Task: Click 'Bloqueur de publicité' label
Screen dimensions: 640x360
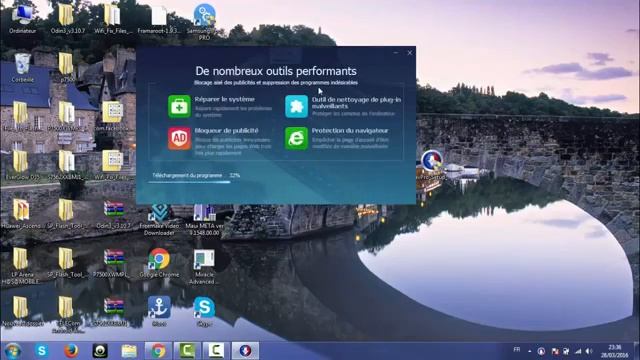Action: click(x=226, y=131)
